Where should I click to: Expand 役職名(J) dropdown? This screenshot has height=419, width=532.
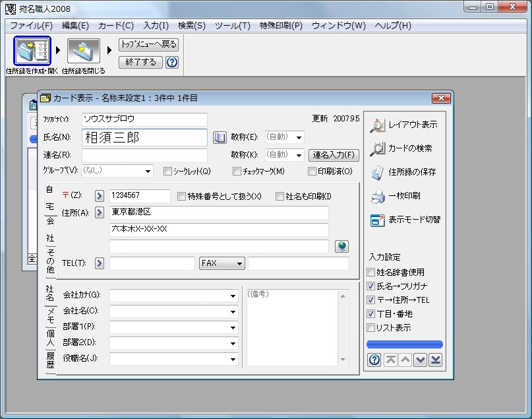233,359
